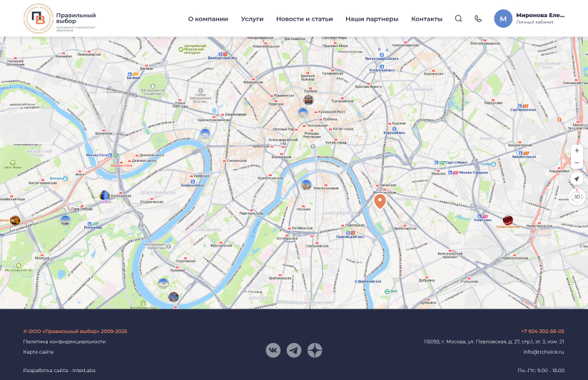Open the Контакты page
The height and width of the screenshot is (380, 588).
pyautogui.click(x=427, y=19)
